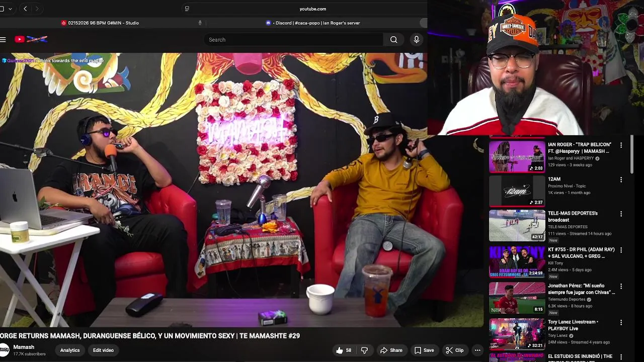Click the 'Telemundo Deportes' channel name

pyautogui.click(x=567, y=299)
